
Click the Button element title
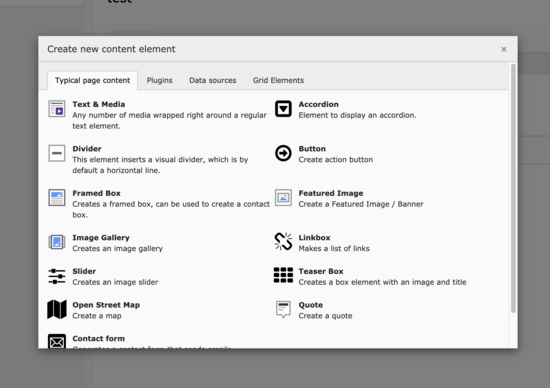pyautogui.click(x=312, y=149)
